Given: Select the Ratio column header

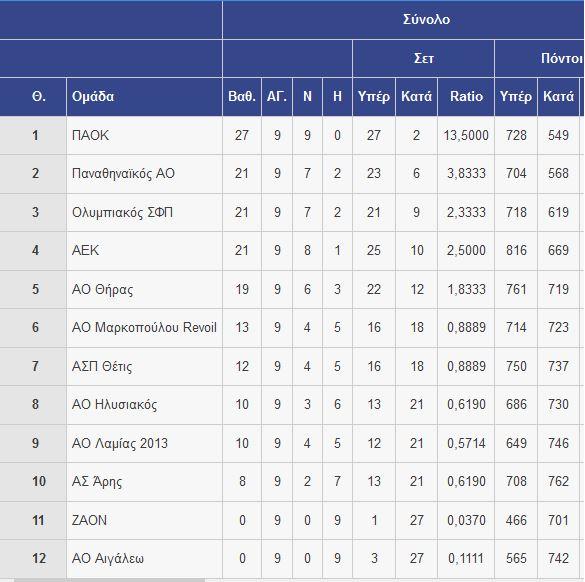Looking at the screenshot, I should (466, 97).
